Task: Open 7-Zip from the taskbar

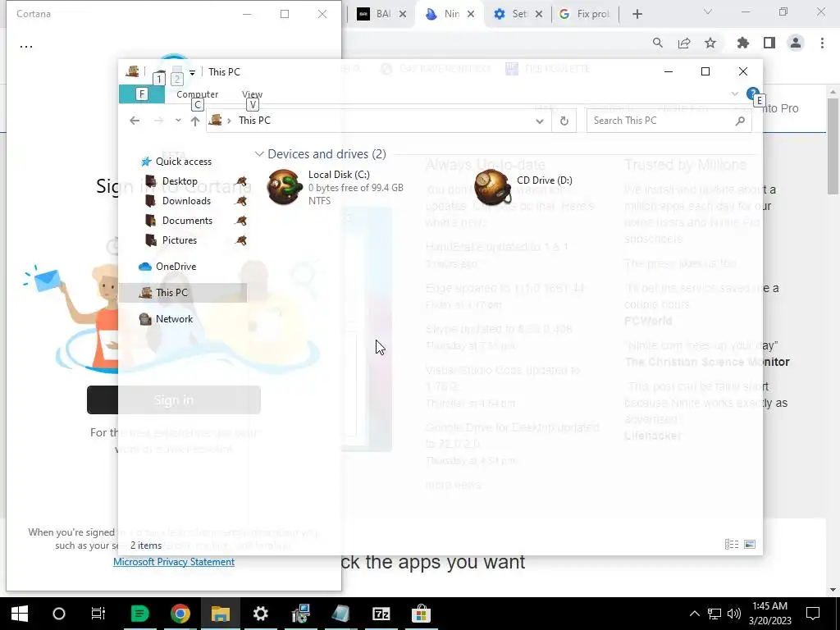Action: point(381,614)
